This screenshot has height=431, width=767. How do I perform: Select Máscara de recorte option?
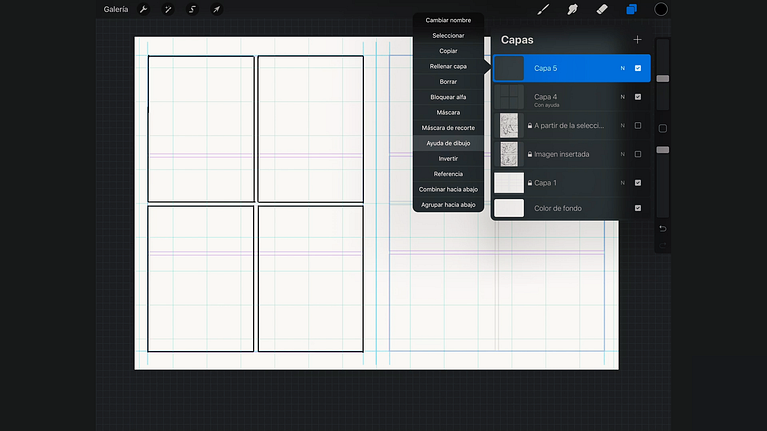(x=448, y=128)
